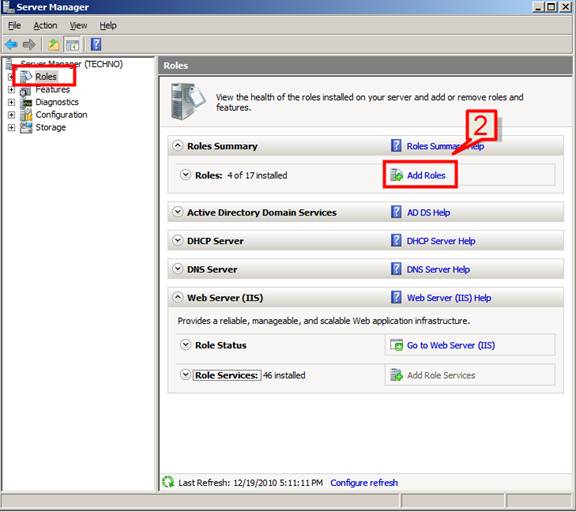
Task: Open the Action menu
Action: coord(45,26)
